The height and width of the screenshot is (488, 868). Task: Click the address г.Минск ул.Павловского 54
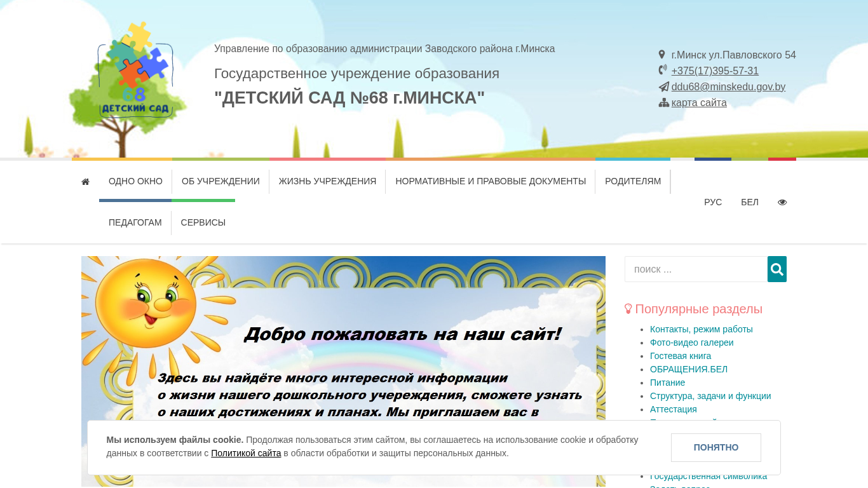pyautogui.click(x=734, y=55)
